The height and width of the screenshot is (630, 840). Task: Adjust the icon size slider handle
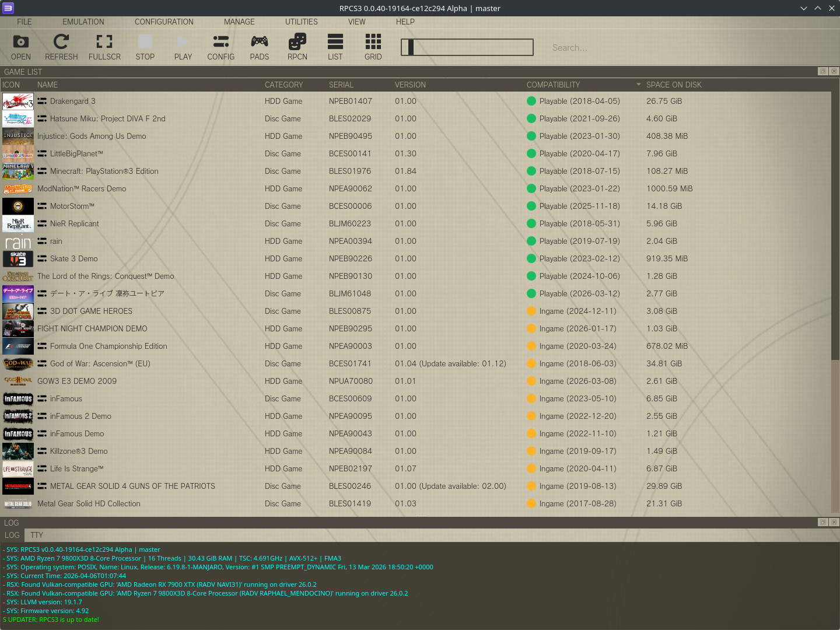pyautogui.click(x=411, y=47)
